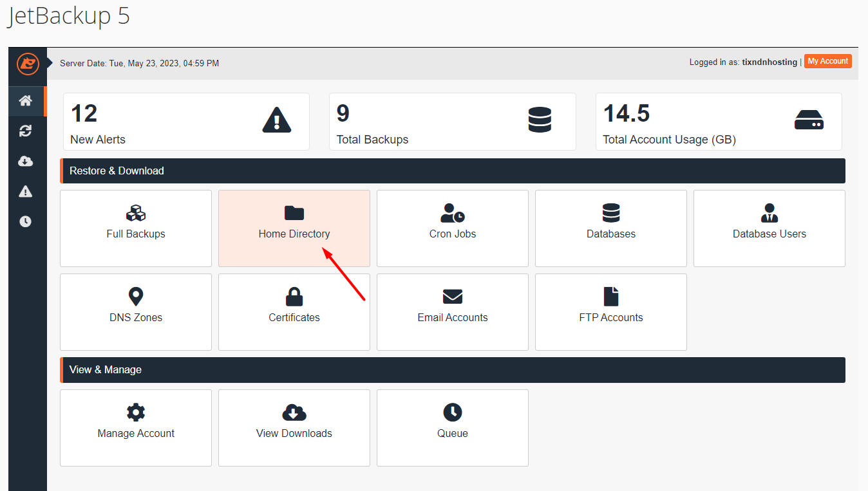
Task: Open the Databases tile
Action: 611,228
